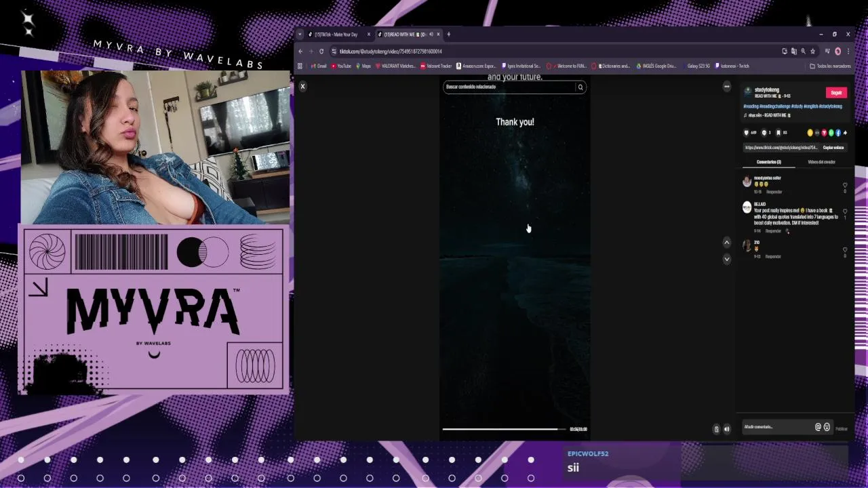Open a new browser tab with plus button

click(x=448, y=34)
